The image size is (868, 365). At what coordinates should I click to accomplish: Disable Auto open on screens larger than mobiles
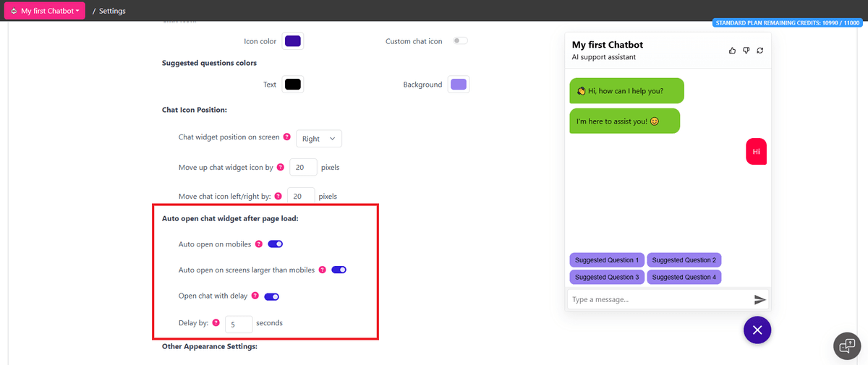point(339,270)
